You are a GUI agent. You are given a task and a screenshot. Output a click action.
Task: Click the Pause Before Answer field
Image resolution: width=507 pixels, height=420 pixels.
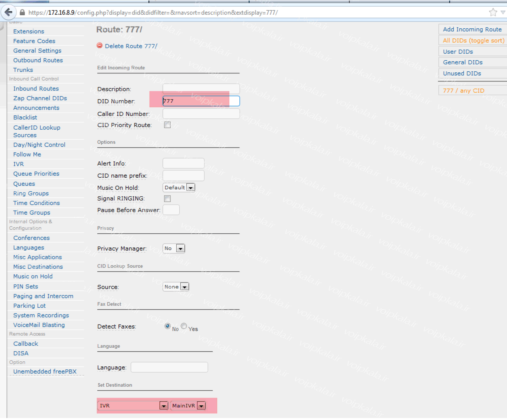point(171,210)
